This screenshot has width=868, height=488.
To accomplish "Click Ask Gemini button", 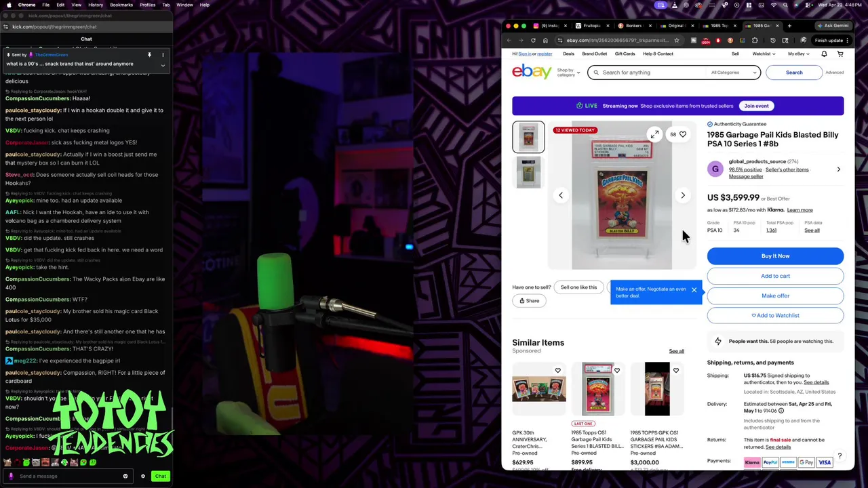I will (833, 26).
